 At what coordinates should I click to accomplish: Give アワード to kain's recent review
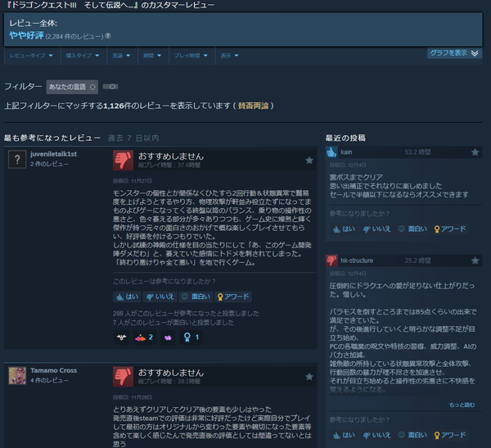click(x=450, y=229)
